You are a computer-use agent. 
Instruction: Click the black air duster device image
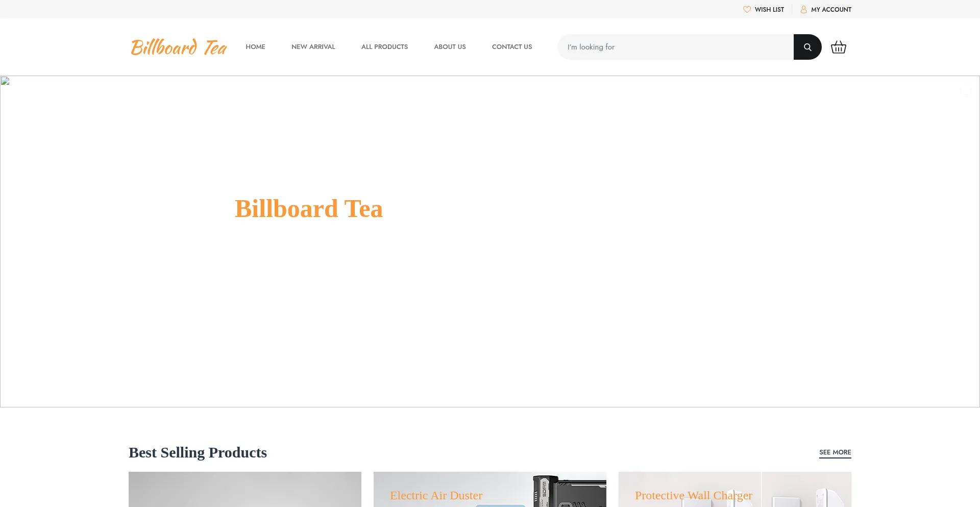click(567, 491)
